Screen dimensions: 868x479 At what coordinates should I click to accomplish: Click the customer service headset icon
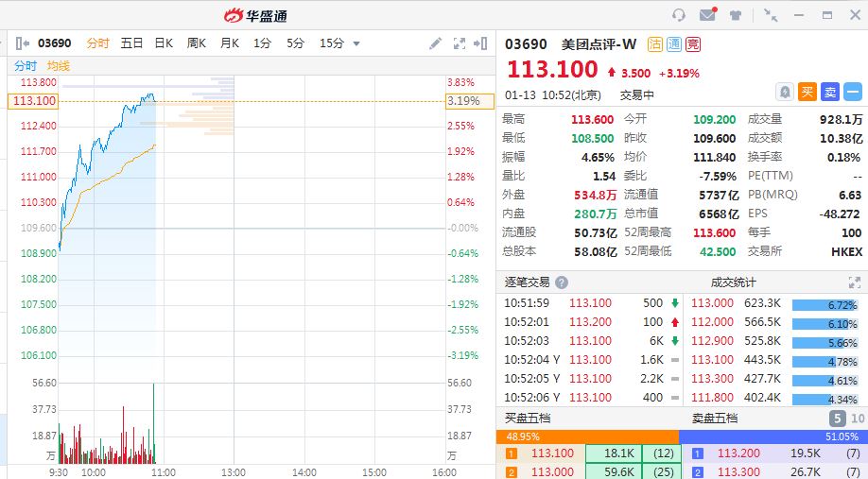click(x=679, y=15)
